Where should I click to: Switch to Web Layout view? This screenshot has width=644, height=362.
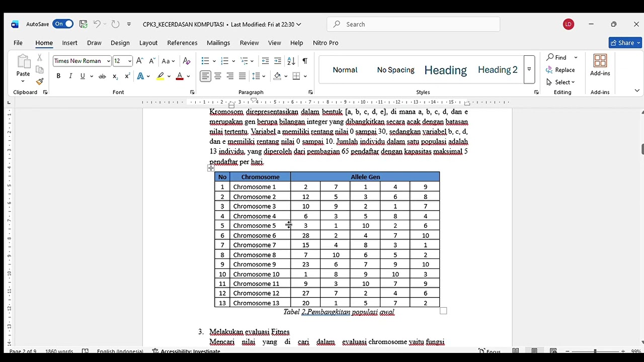553,351
